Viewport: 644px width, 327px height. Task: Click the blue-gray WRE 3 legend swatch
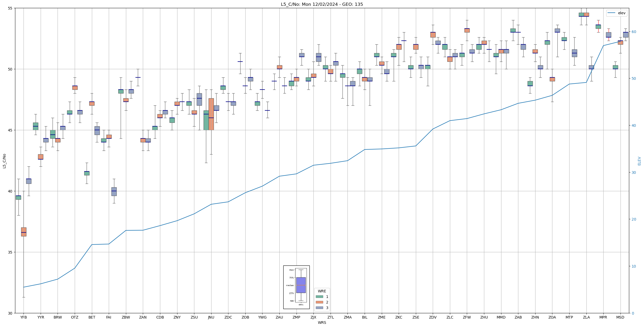pos(319,308)
